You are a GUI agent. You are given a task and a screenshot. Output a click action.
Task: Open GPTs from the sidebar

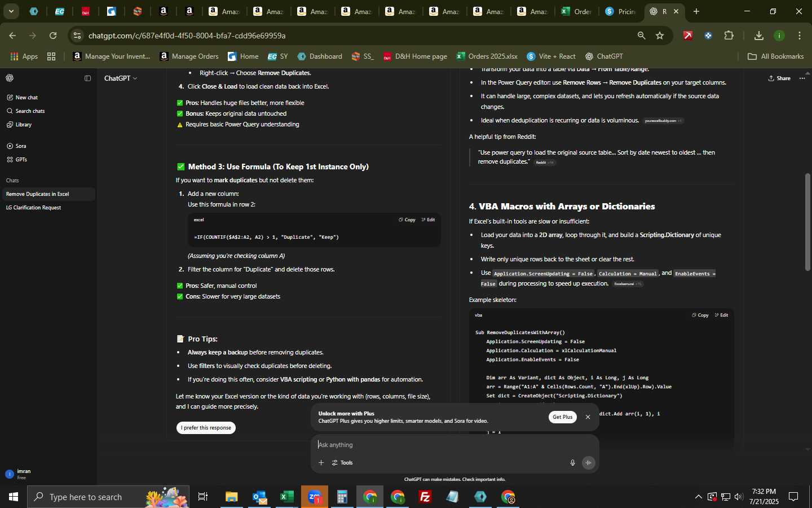[17, 159]
